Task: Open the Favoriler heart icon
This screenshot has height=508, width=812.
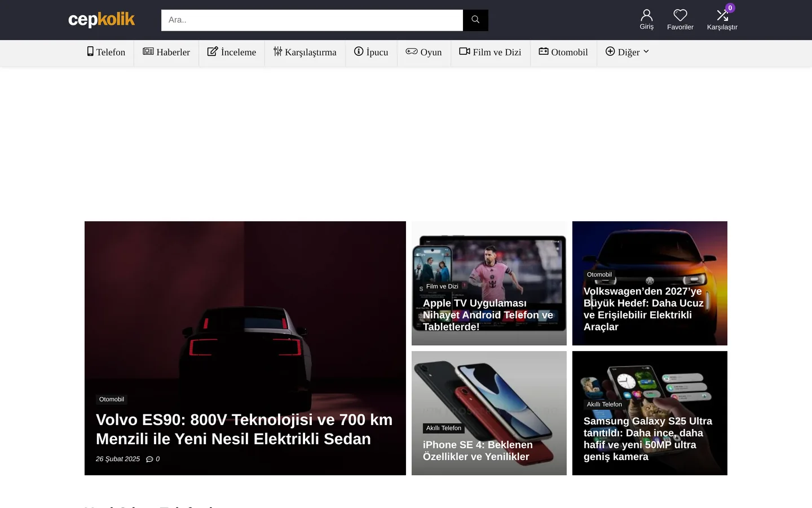Action: pyautogui.click(x=680, y=15)
